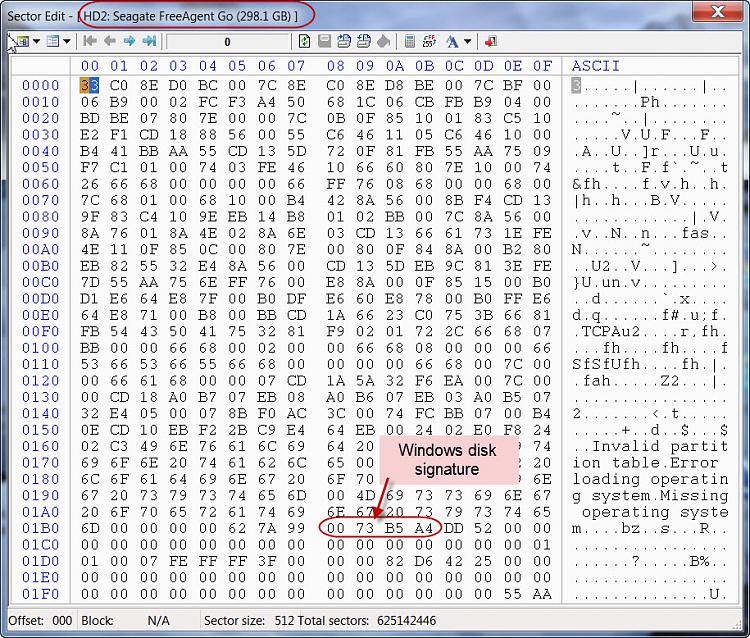Click the Offset 000 status bar entry

[40, 621]
